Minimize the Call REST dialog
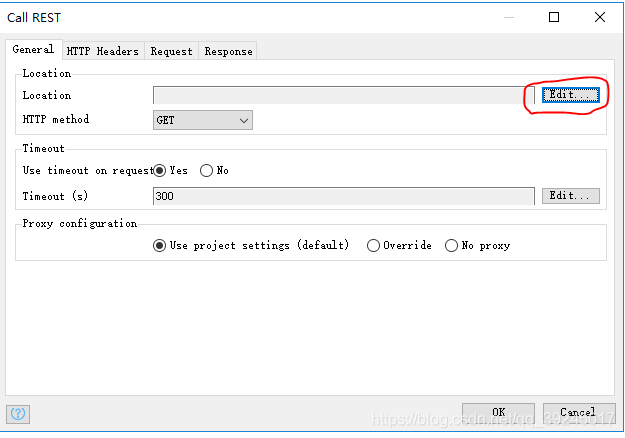 tap(509, 17)
